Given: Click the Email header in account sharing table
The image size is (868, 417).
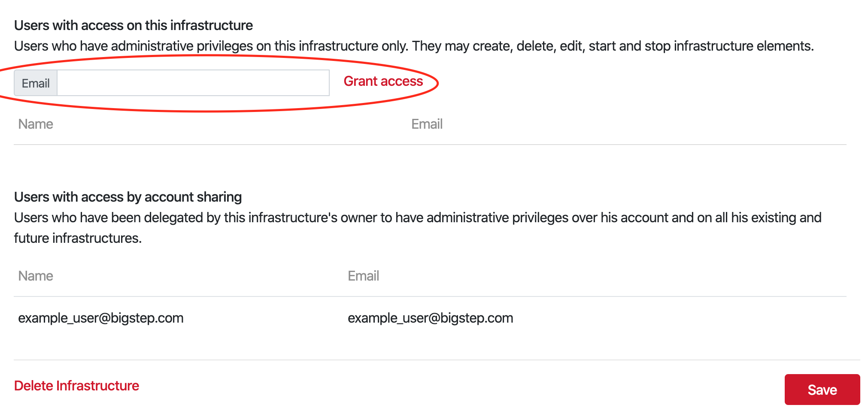Looking at the screenshot, I should coord(363,276).
